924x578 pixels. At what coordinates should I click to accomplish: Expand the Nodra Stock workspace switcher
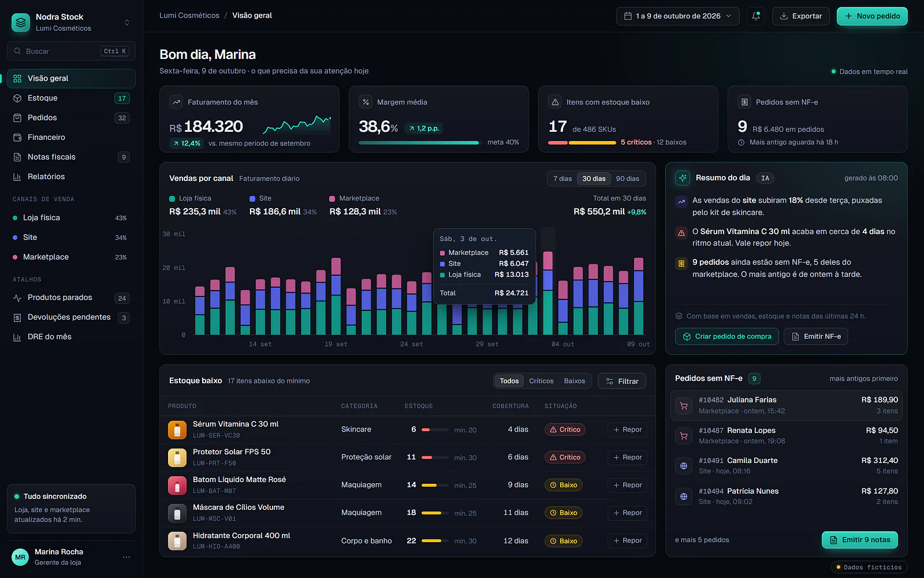127,23
